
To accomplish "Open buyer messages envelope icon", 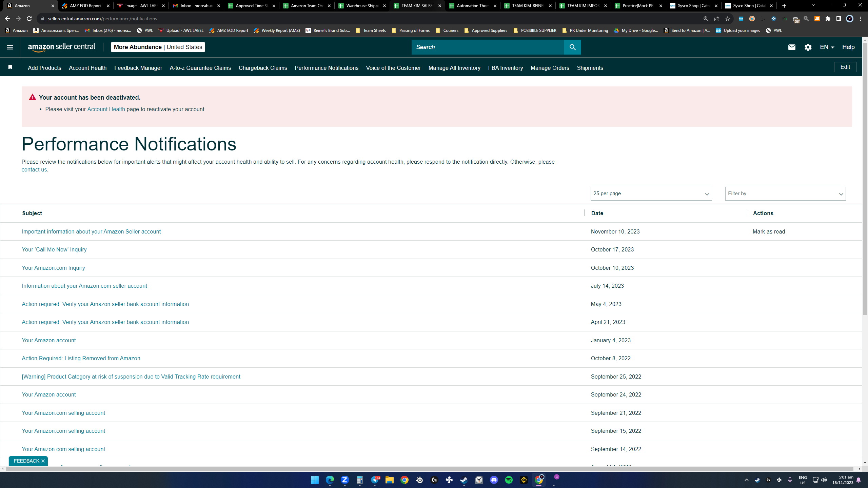I will (x=792, y=47).
